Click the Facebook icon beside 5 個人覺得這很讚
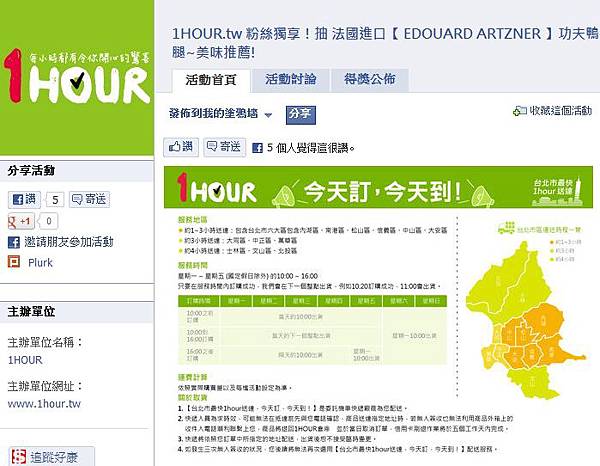Viewport: 600px width, 466px height. [x=258, y=148]
